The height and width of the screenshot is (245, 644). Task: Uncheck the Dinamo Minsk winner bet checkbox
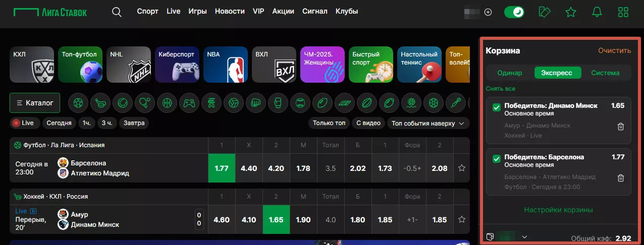(496, 107)
